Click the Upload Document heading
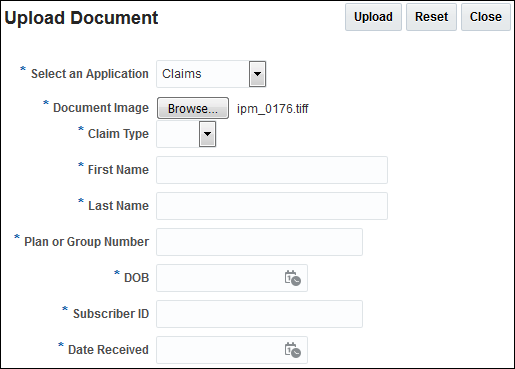Screen dimensions: 515x369 click(81, 18)
